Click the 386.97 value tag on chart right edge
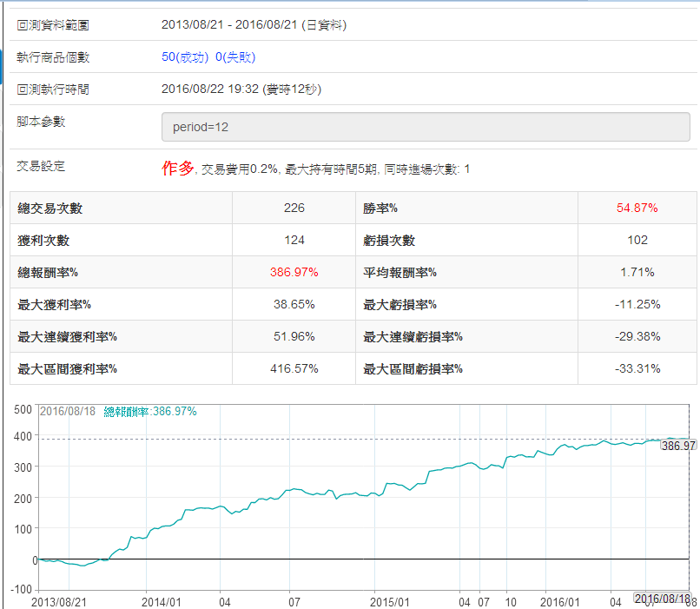The image size is (700, 609). pos(678,445)
